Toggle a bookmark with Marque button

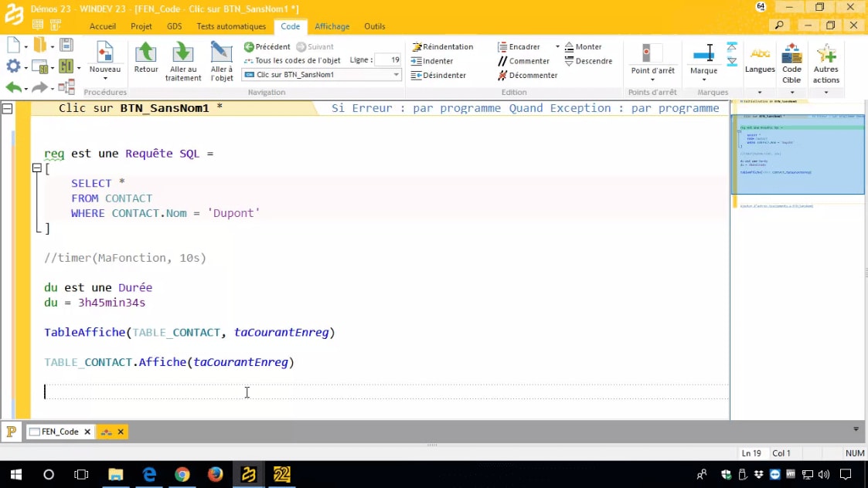(703, 60)
